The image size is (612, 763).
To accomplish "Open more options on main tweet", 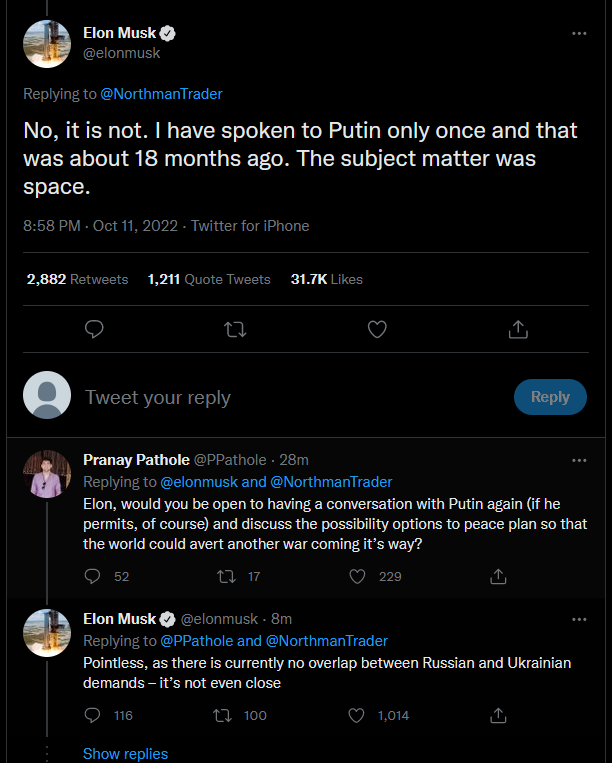I will (x=579, y=33).
